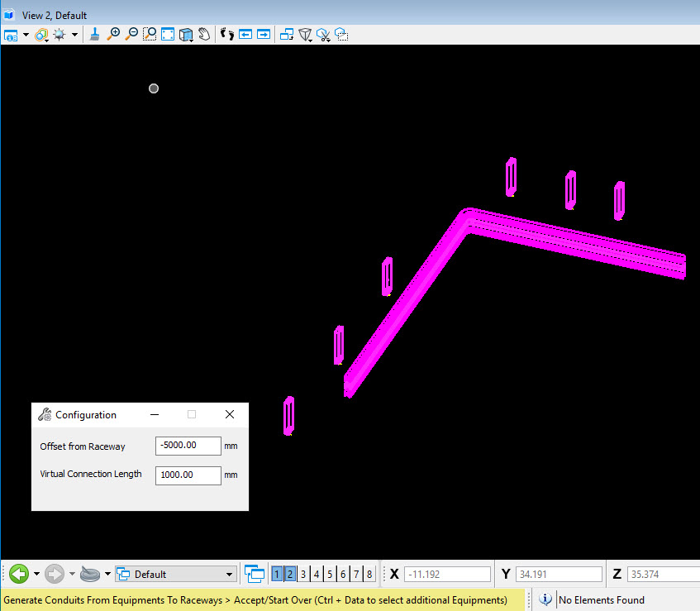This screenshot has width=700, height=611.
Task: Activate the Window Area tool
Action: tap(150, 34)
